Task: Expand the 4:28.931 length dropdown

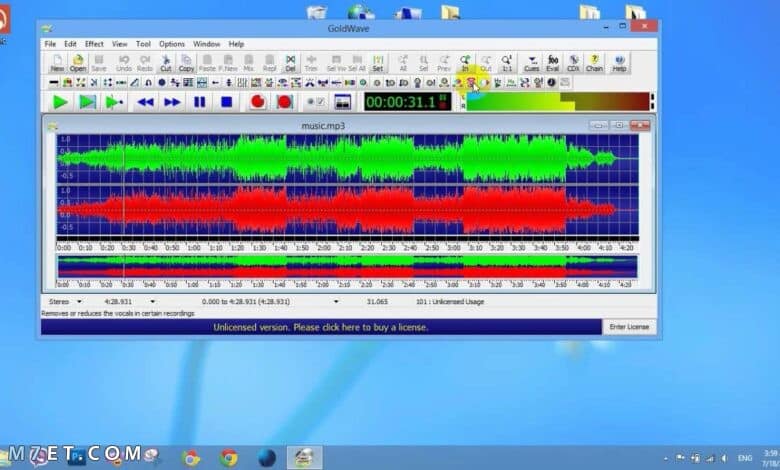Action: (153, 301)
